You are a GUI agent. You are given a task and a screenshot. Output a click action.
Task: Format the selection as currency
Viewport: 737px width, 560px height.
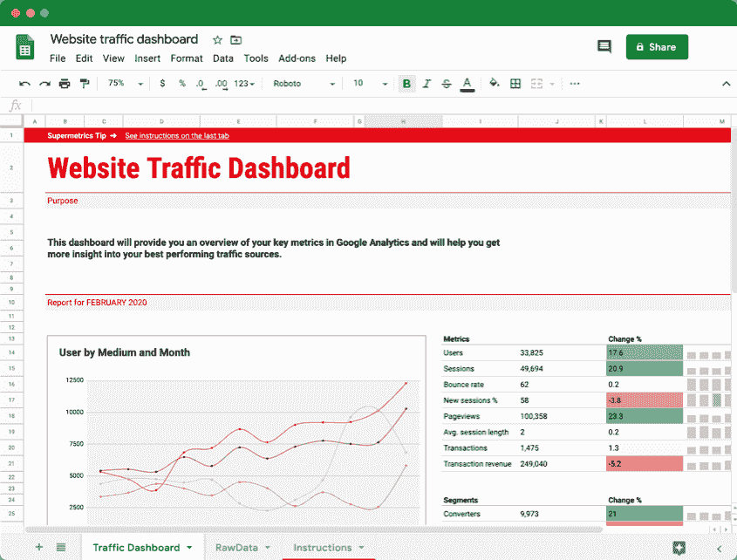(163, 83)
